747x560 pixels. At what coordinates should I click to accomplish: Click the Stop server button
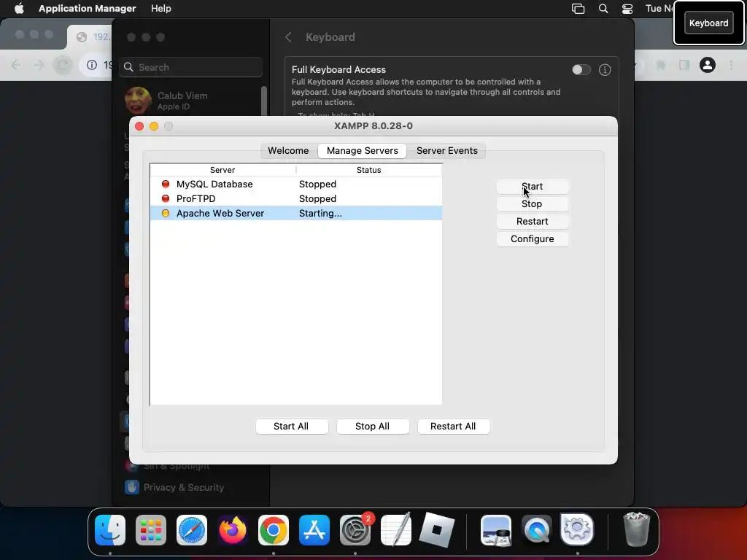coord(532,204)
